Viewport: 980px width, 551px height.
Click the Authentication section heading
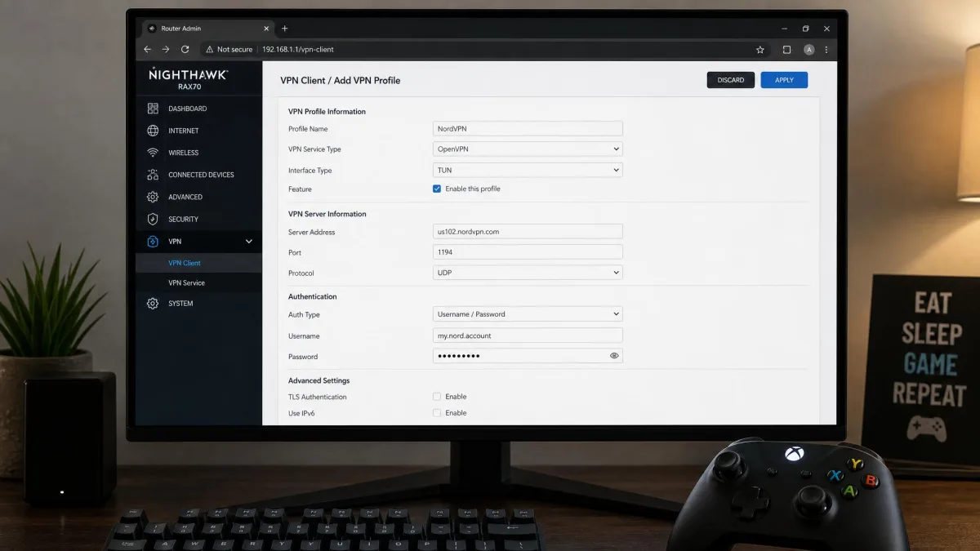[x=313, y=296]
